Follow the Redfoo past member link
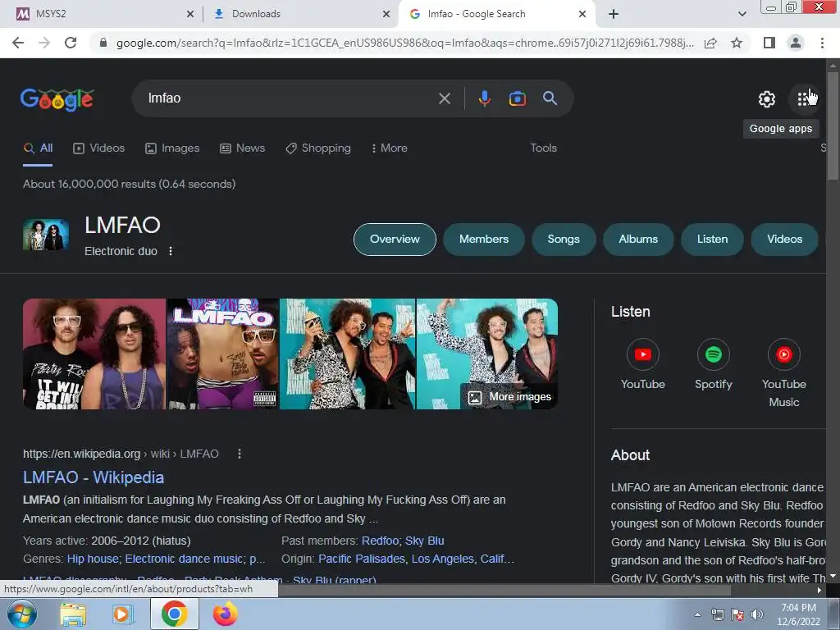This screenshot has height=630, width=840. (x=380, y=541)
